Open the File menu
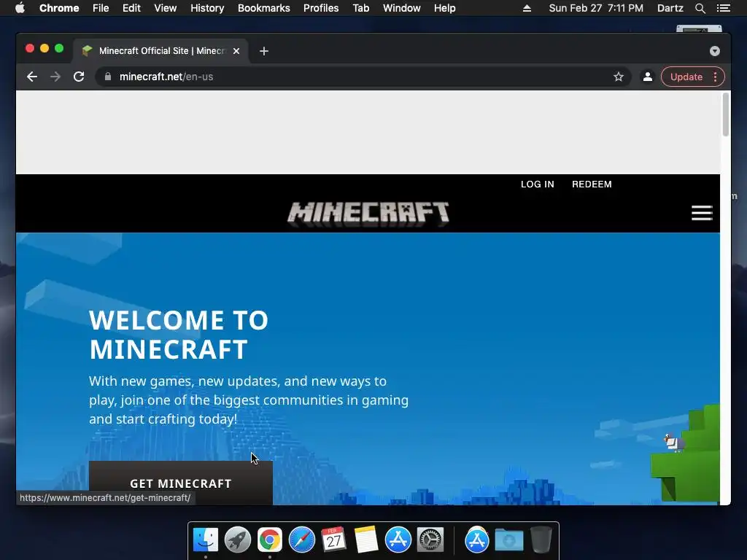 tap(101, 8)
